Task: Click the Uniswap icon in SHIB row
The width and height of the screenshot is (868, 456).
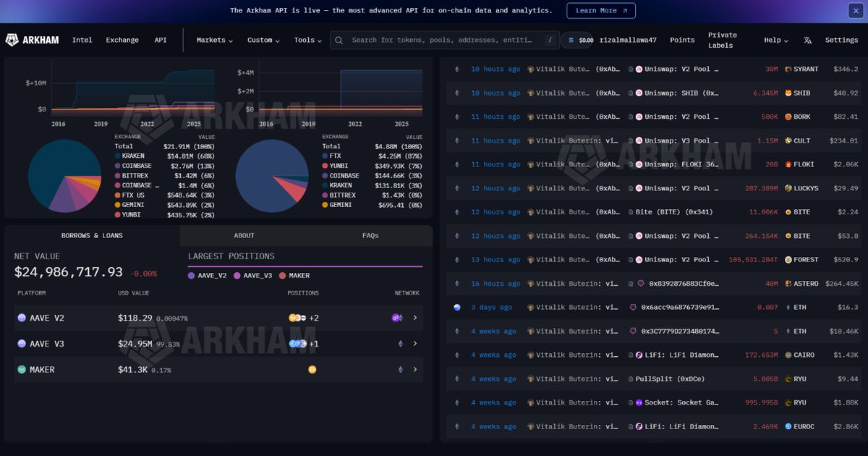Action: [639, 93]
